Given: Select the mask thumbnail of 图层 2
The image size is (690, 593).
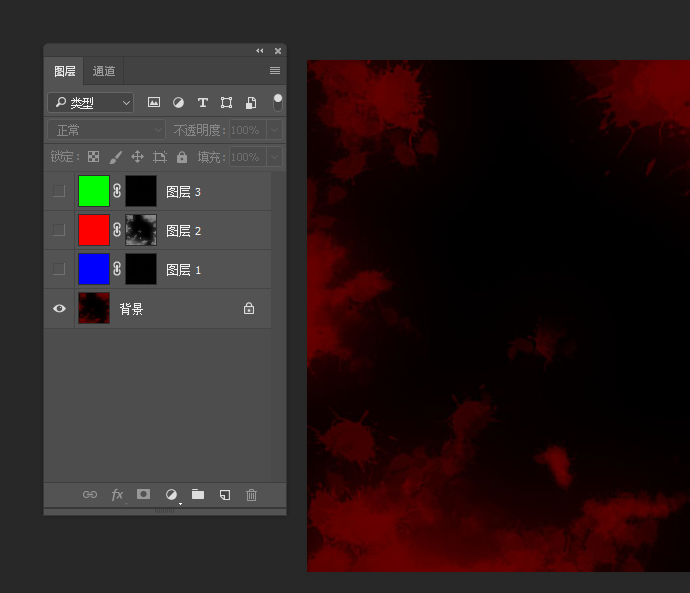Looking at the screenshot, I should [141, 230].
